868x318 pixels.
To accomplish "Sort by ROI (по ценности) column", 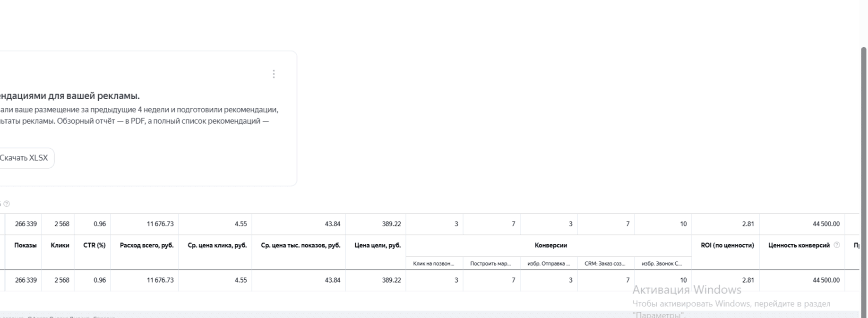I will point(727,245).
